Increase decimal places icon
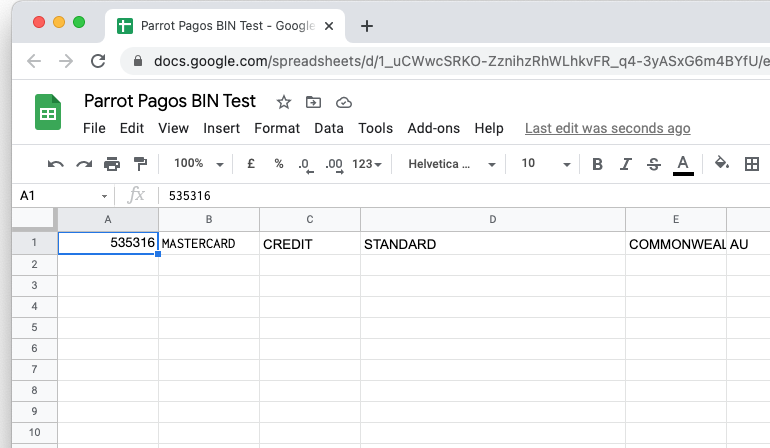The image size is (770, 448). click(334, 165)
